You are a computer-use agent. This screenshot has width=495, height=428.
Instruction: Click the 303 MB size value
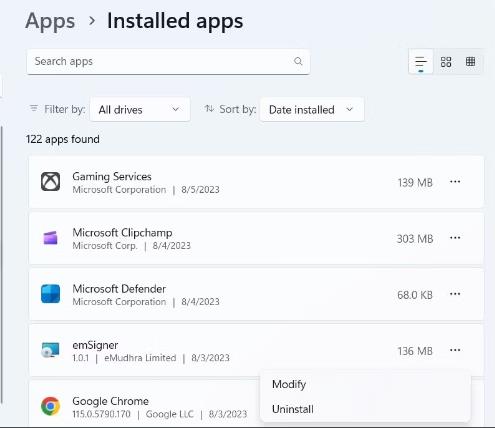415,239
